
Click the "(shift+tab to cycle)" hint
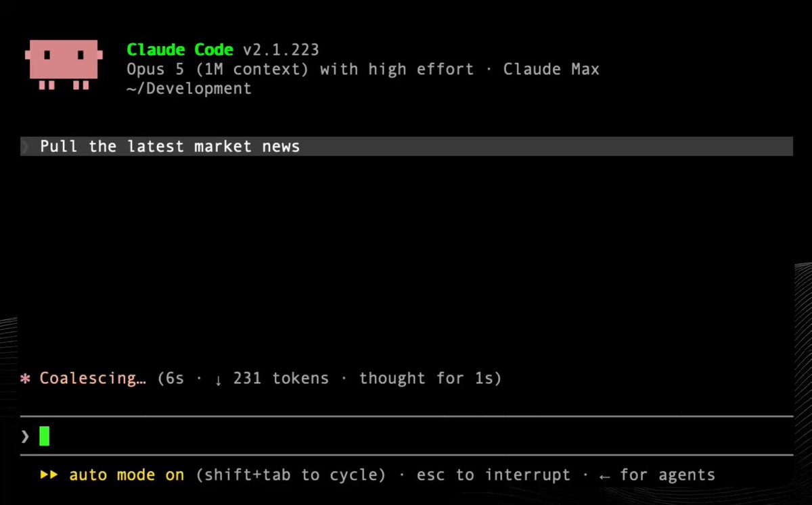[x=291, y=475]
